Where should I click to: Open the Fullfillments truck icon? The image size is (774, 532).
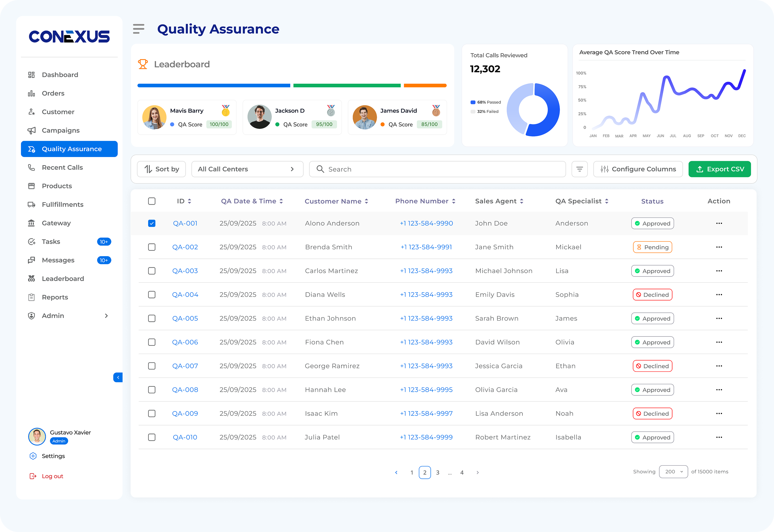click(x=32, y=204)
